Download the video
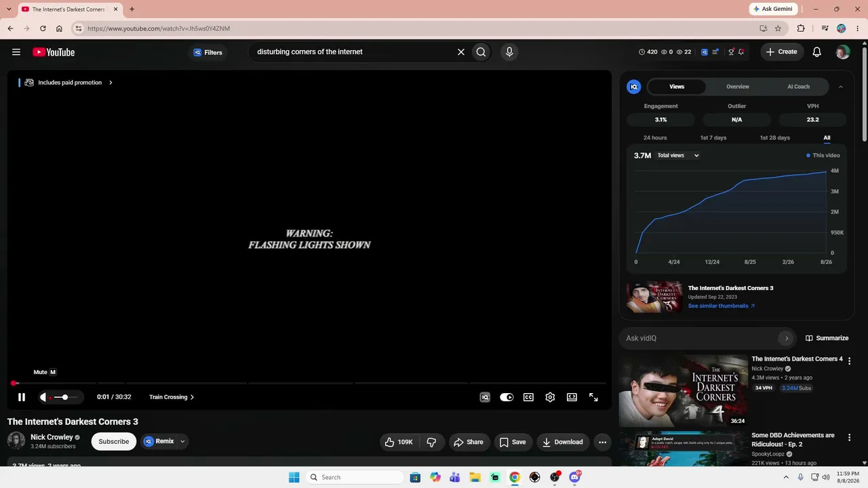 563,442
